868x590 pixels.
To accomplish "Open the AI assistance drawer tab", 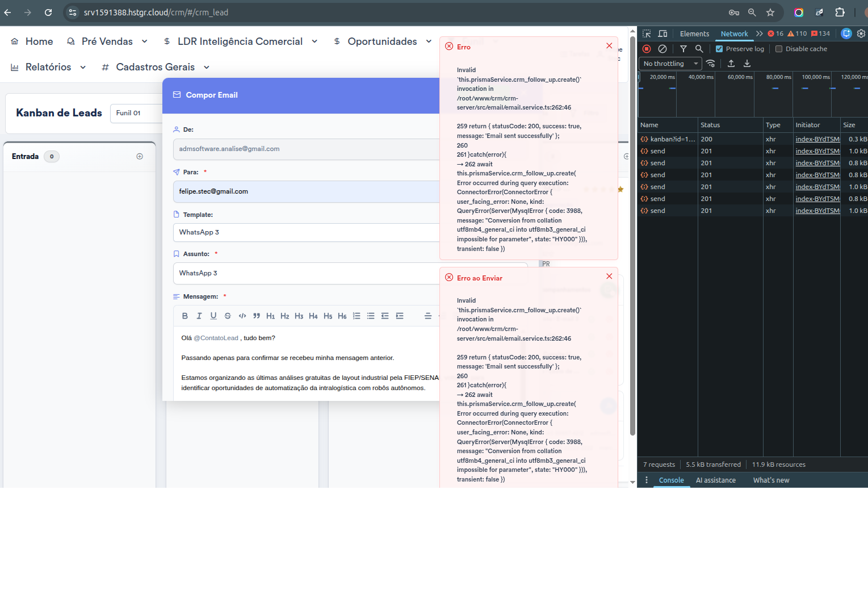I will pos(716,480).
